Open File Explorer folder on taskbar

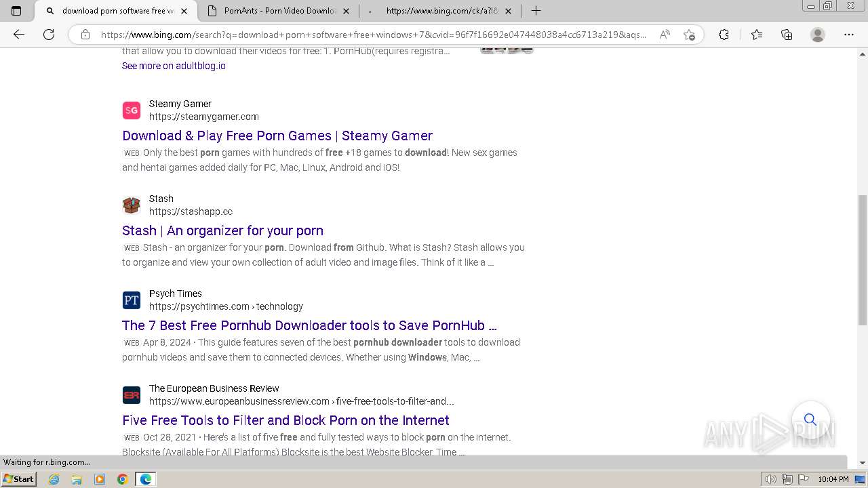(77, 479)
